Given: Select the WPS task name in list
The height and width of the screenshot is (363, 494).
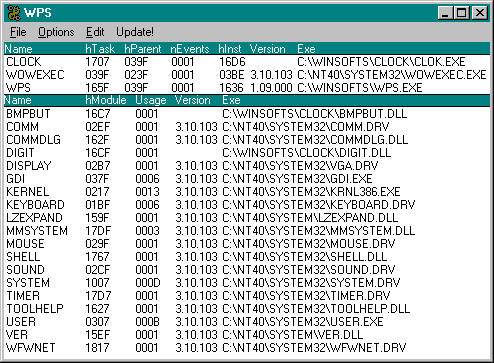Looking at the screenshot, I should tap(18, 88).
